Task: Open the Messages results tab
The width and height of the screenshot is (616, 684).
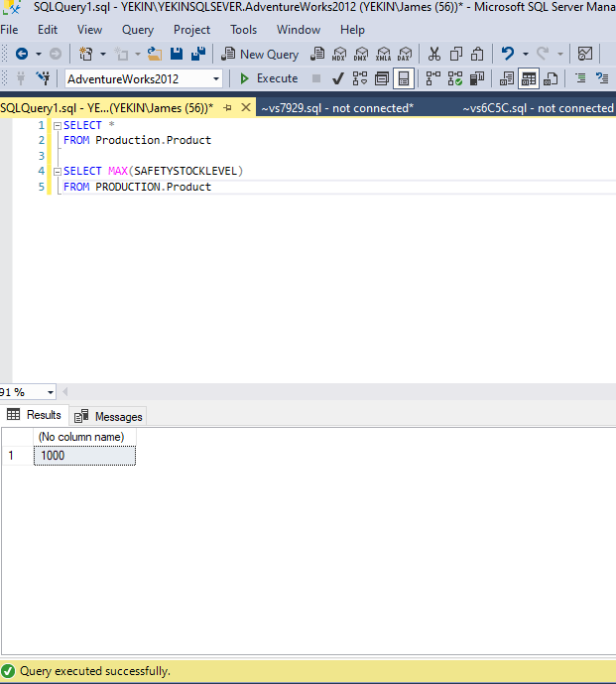Action: point(108,417)
